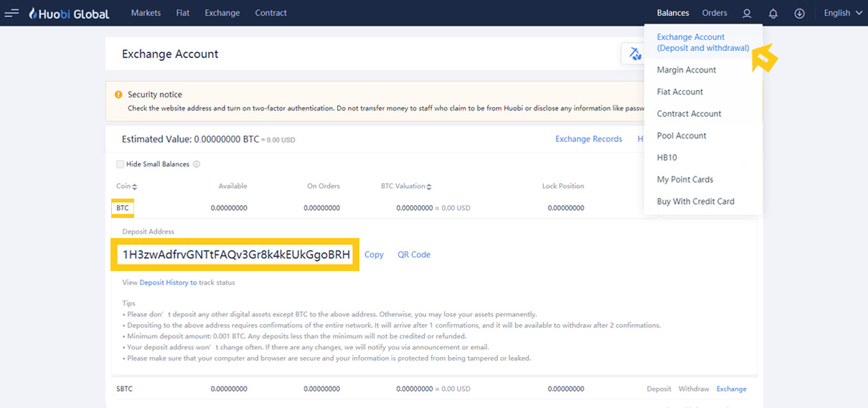This screenshot has height=408, width=868.
Task: Click the Lock Position column header
Action: coord(563,186)
